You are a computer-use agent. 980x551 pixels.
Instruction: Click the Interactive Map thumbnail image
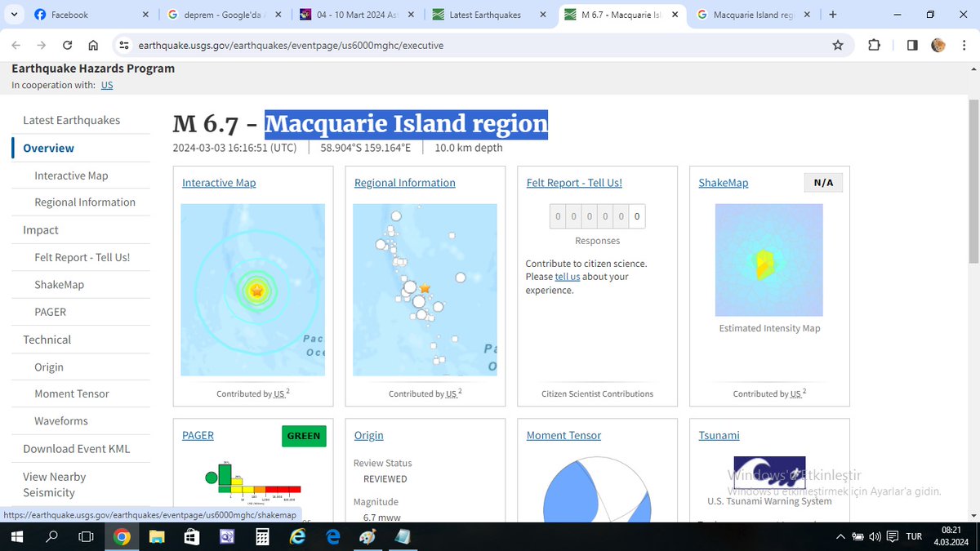pyautogui.click(x=252, y=290)
